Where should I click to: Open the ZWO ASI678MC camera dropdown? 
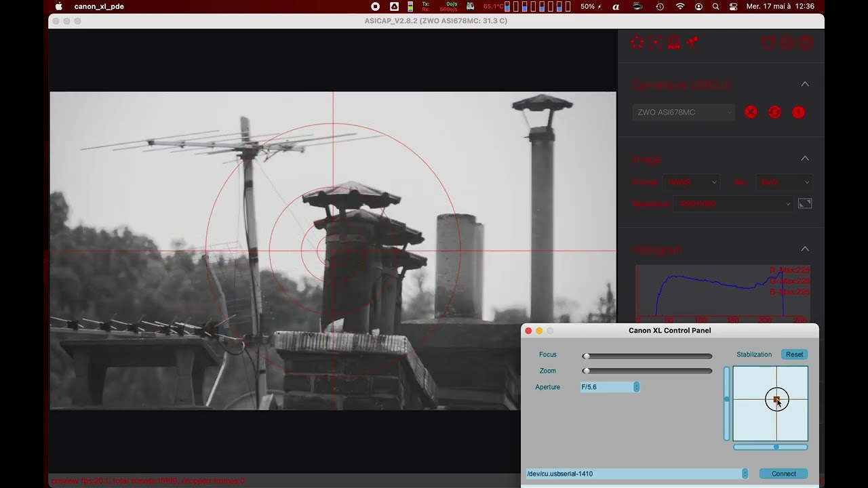coord(684,113)
